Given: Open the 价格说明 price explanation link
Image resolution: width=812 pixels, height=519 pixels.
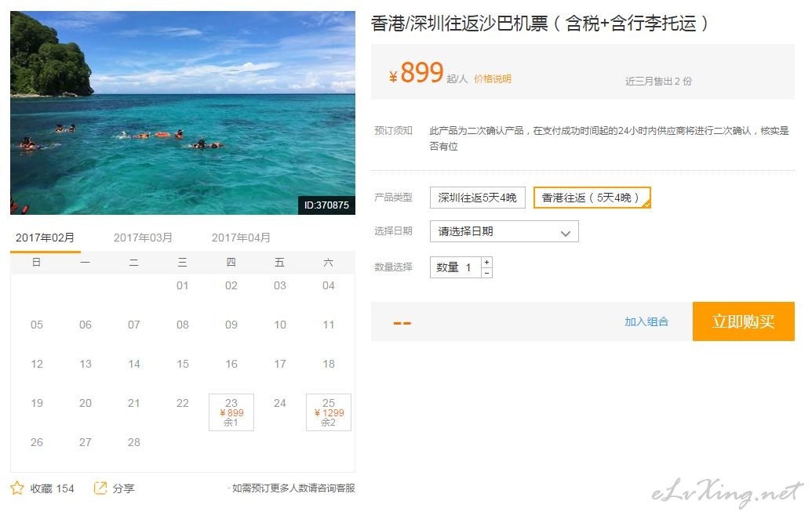Looking at the screenshot, I should point(493,78).
